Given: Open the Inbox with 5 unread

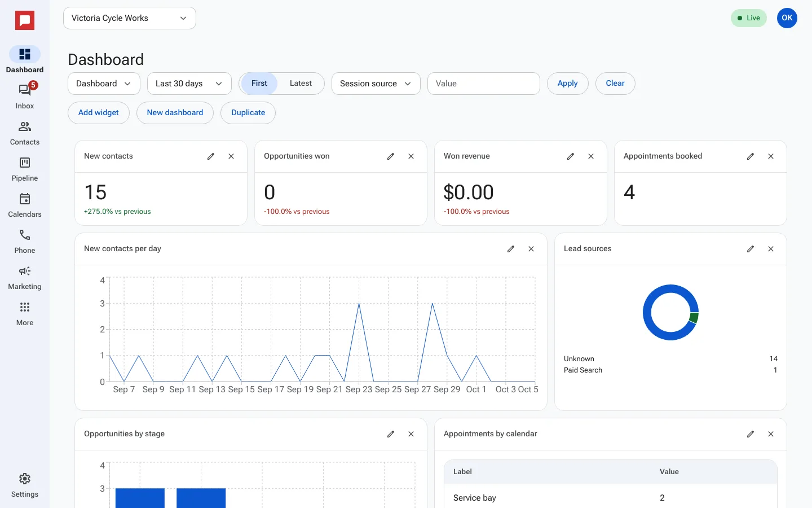Looking at the screenshot, I should pyautogui.click(x=25, y=96).
